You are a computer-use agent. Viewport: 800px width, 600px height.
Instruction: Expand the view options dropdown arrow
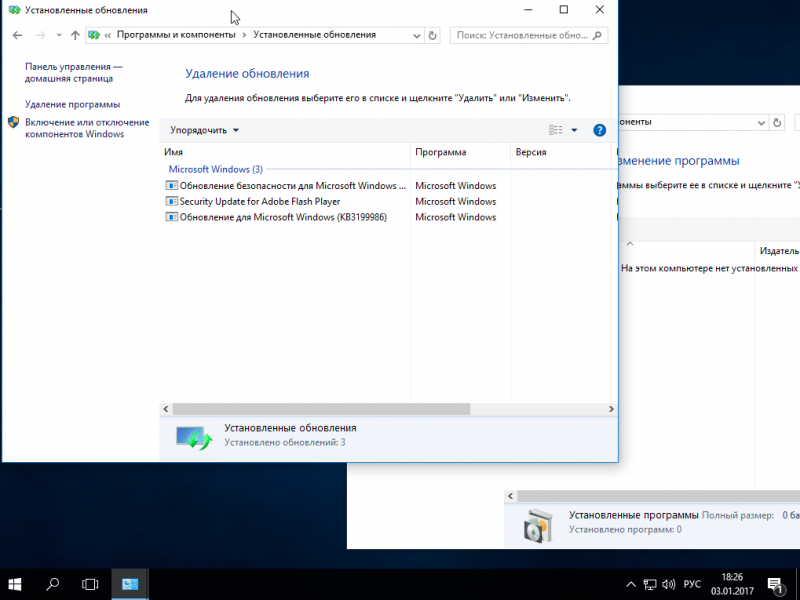tap(574, 130)
